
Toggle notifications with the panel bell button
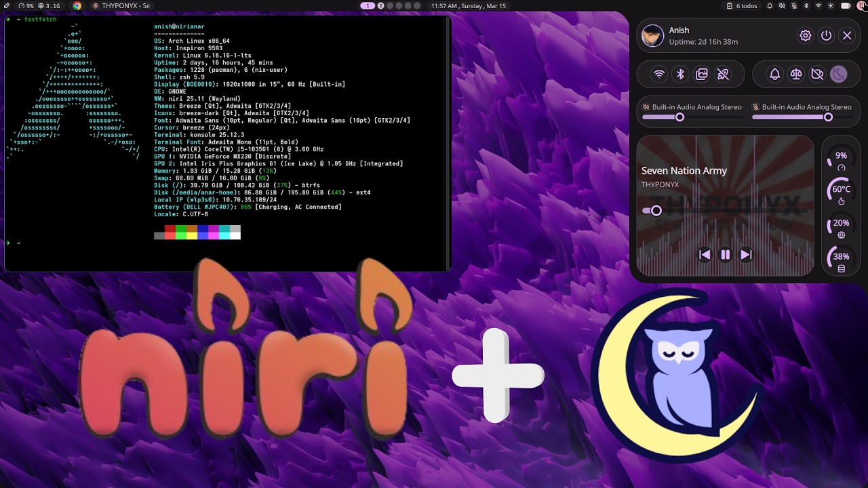tap(774, 75)
